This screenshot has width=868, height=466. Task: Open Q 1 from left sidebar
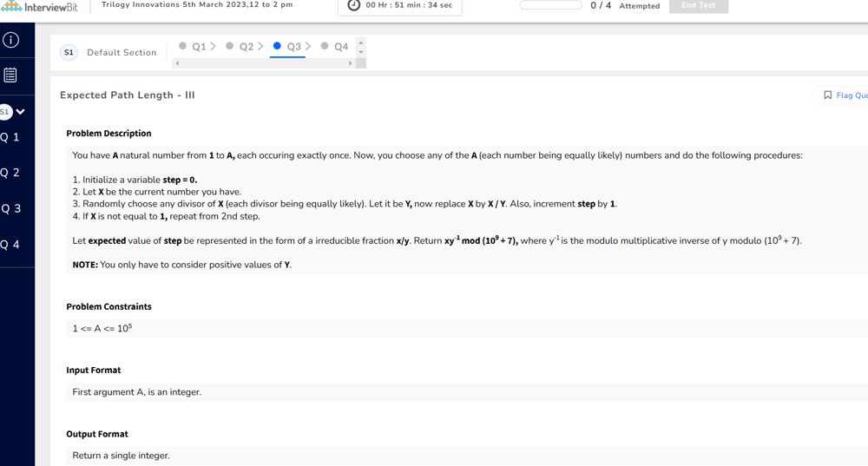(10, 137)
